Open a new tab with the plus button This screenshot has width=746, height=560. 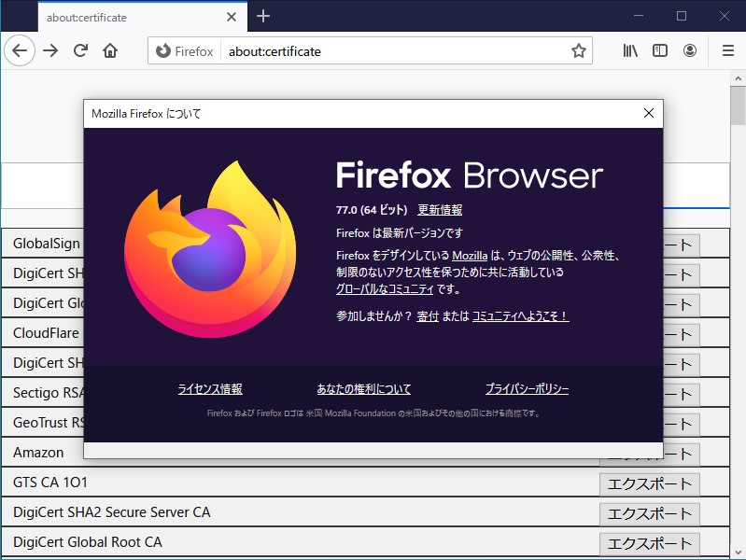pyautogui.click(x=263, y=16)
